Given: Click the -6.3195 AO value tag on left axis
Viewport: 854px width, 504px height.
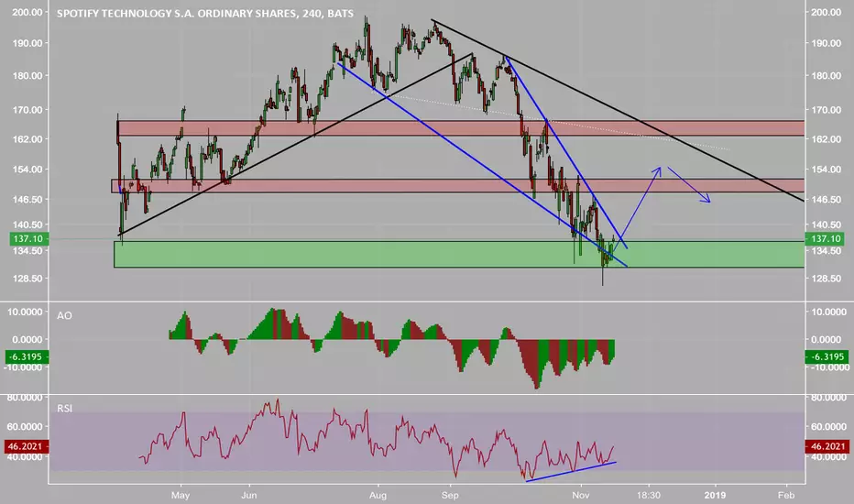Looking at the screenshot, I should tap(27, 356).
